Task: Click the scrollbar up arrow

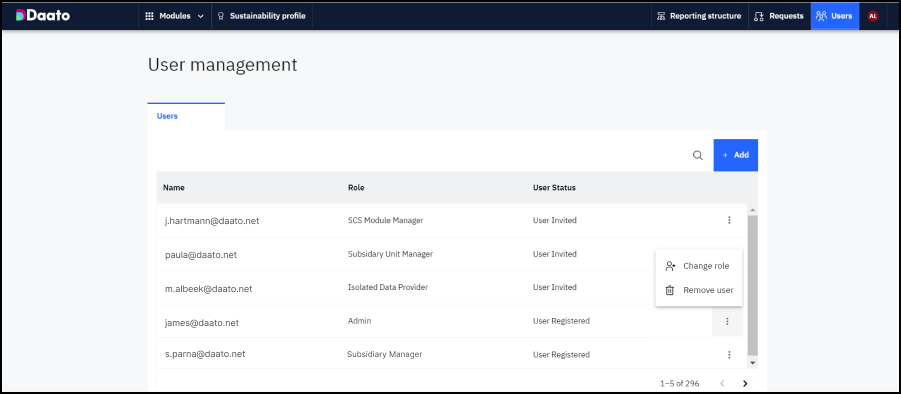Action: (753, 210)
